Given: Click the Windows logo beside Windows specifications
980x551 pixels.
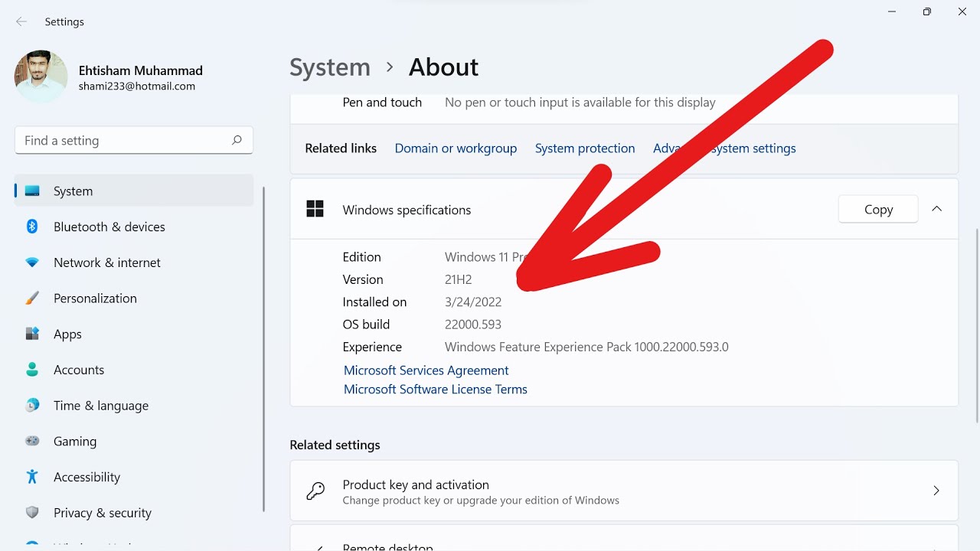Looking at the screenshot, I should [315, 209].
